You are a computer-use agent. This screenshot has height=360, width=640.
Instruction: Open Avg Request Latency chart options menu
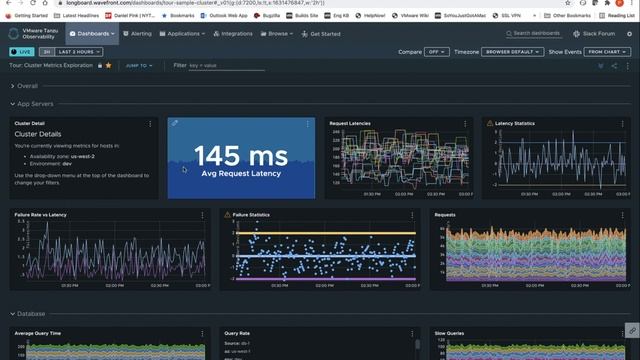(x=307, y=124)
